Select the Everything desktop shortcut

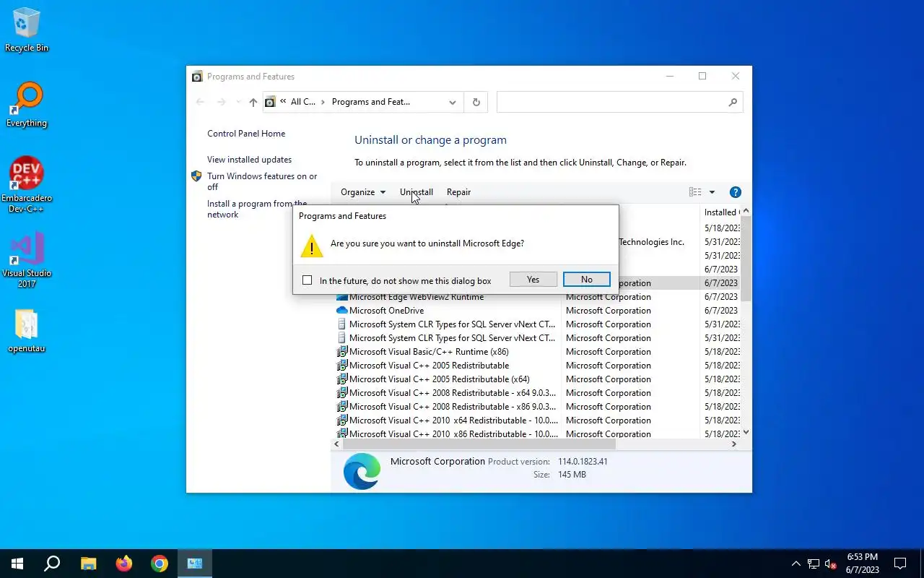click(x=27, y=105)
